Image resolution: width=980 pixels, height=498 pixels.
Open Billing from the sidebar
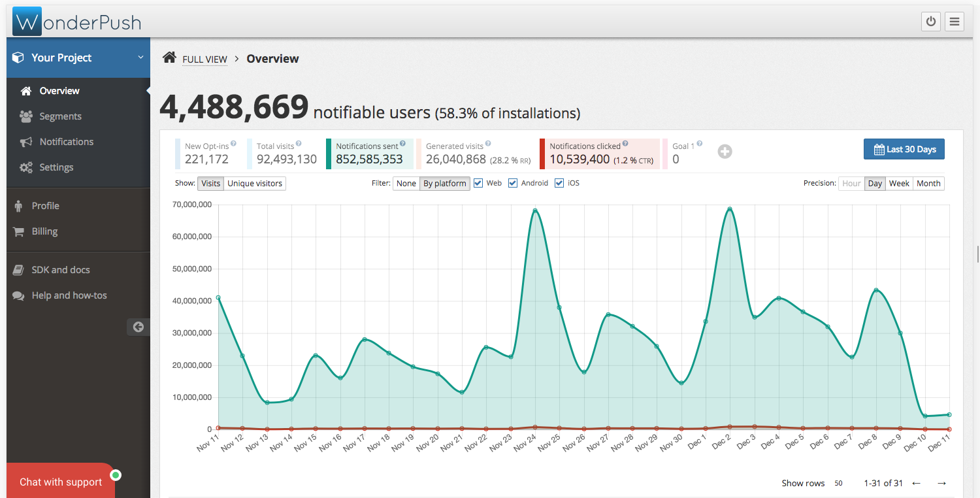pos(44,231)
